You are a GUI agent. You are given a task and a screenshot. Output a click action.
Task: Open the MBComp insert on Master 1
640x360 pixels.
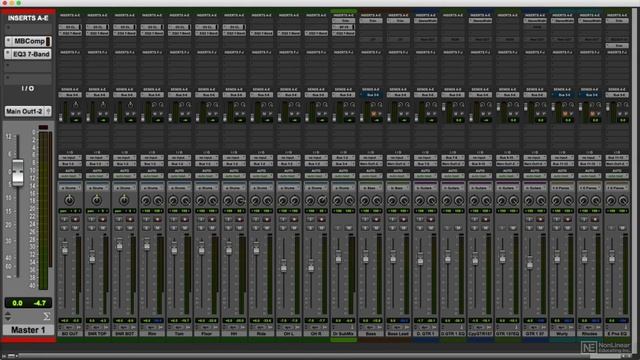point(28,41)
